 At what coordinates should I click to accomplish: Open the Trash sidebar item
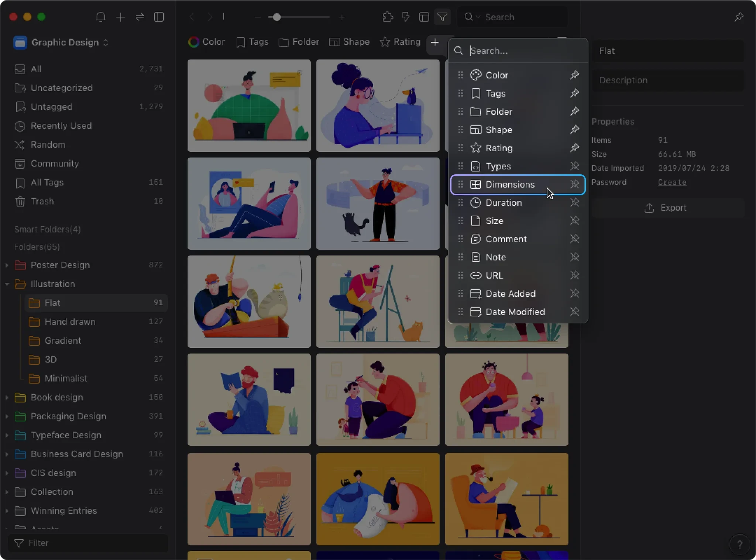(x=89, y=201)
